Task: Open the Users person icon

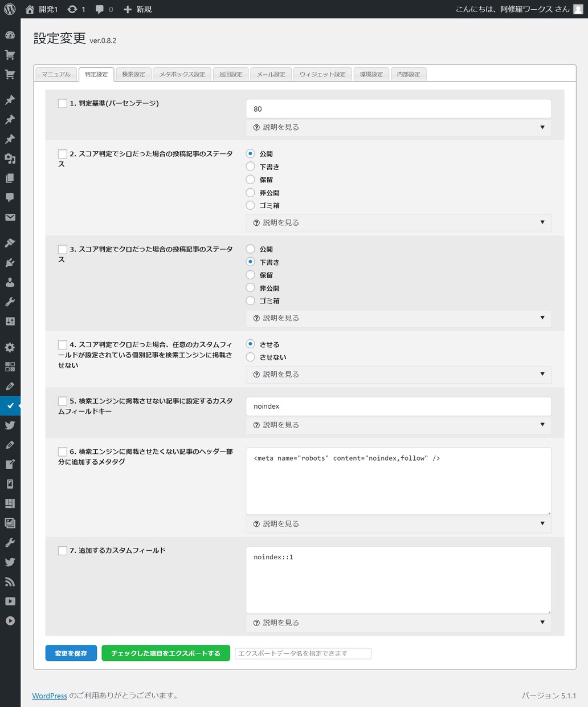Action: tap(10, 282)
